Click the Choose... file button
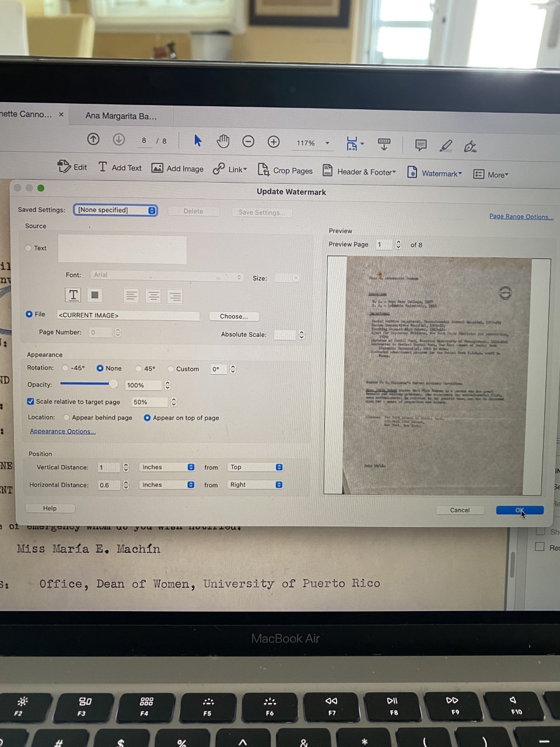This screenshot has width=560, height=747. click(x=233, y=316)
